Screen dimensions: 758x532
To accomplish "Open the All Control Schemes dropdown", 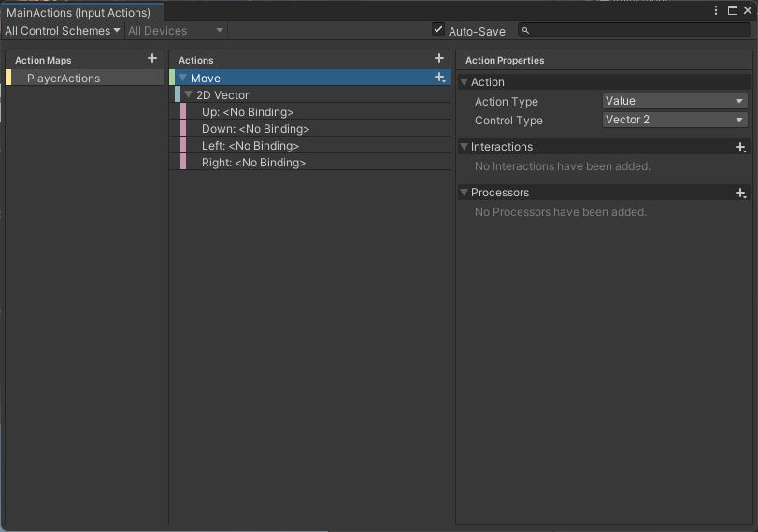I will [x=63, y=31].
